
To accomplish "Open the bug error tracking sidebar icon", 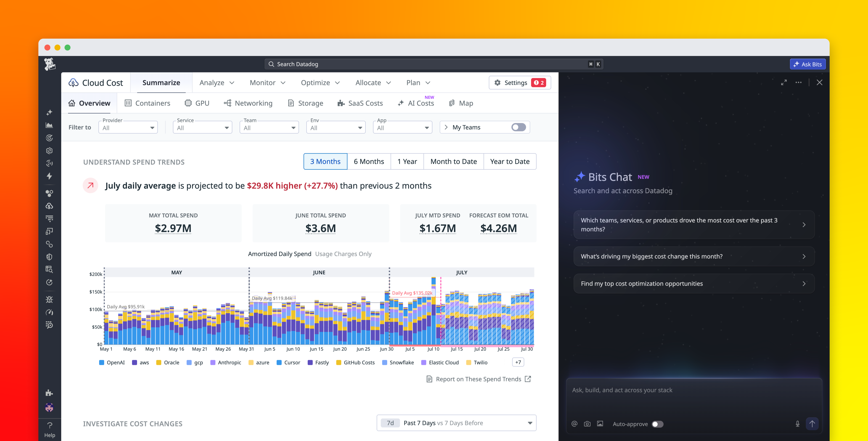I will coord(49,299).
